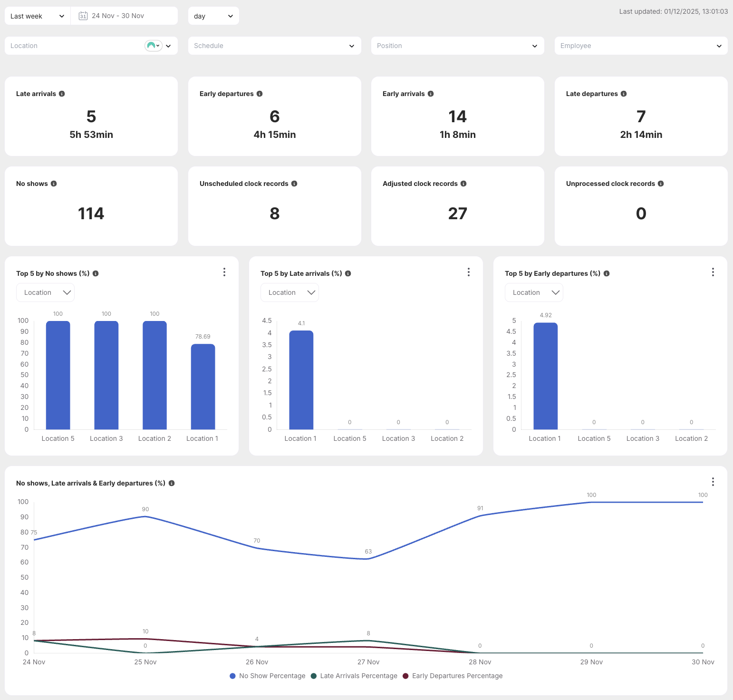Open the Last week period dropdown
The width and height of the screenshot is (733, 700).
37,16
